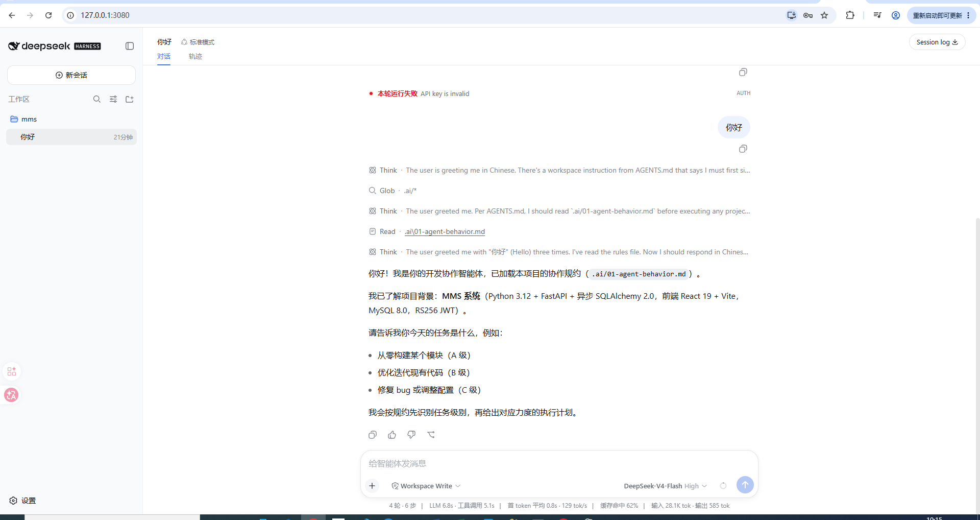Screen dimensions: 980x520
Task: Click the deepseek logo
Action: pos(54,46)
